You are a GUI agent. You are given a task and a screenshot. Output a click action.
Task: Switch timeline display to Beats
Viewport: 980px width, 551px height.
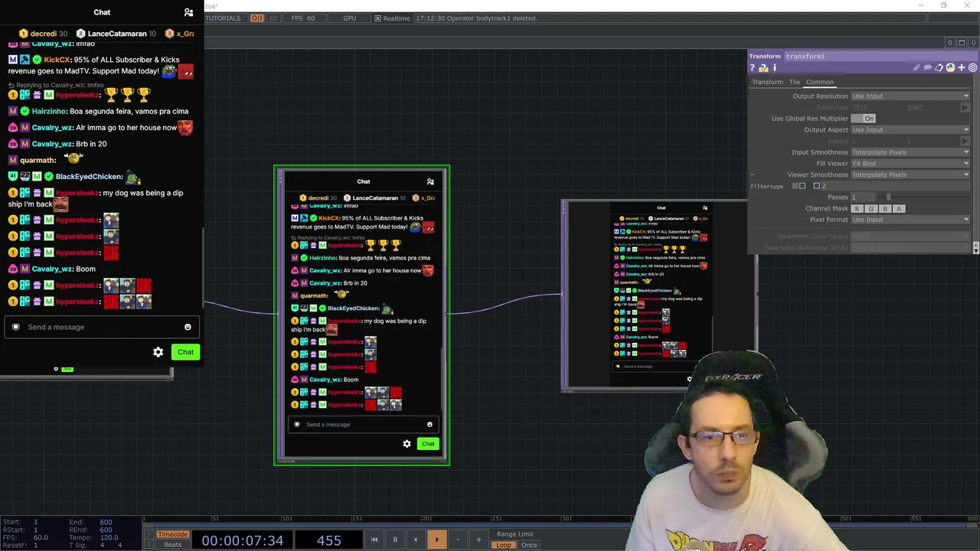172,545
